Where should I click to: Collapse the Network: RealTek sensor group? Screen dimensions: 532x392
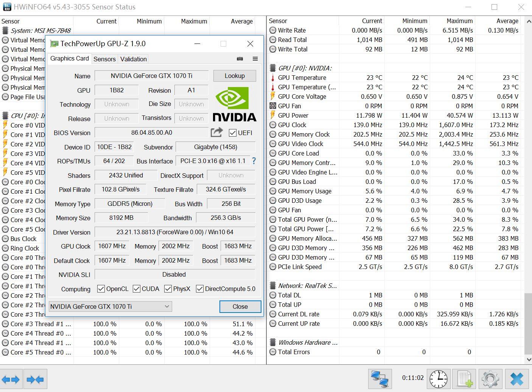click(x=272, y=285)
